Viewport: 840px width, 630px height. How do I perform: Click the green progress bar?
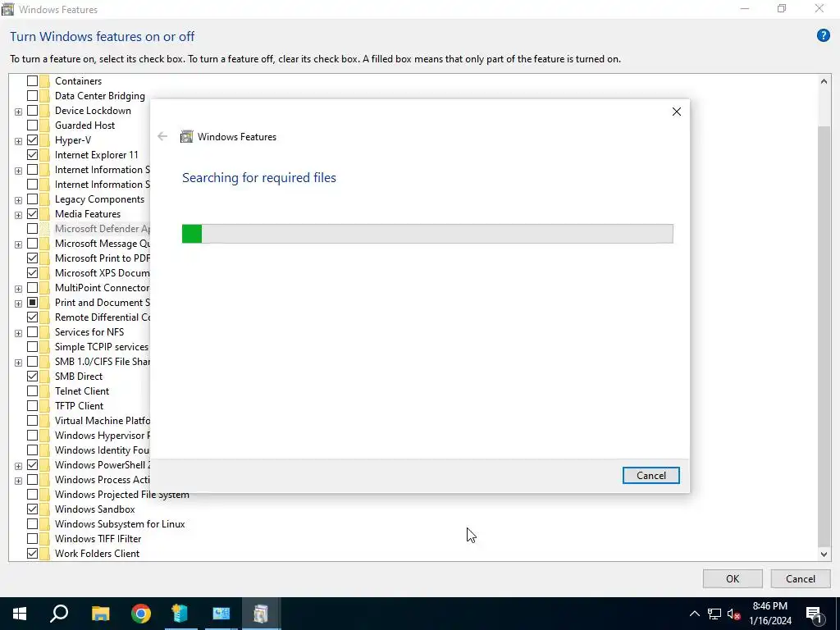192,234
